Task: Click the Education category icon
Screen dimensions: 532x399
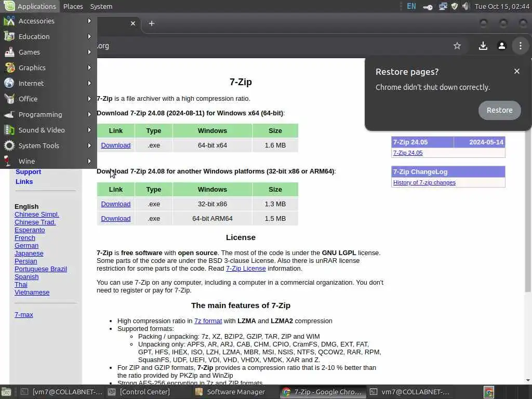Action: [x=9, y=37]
